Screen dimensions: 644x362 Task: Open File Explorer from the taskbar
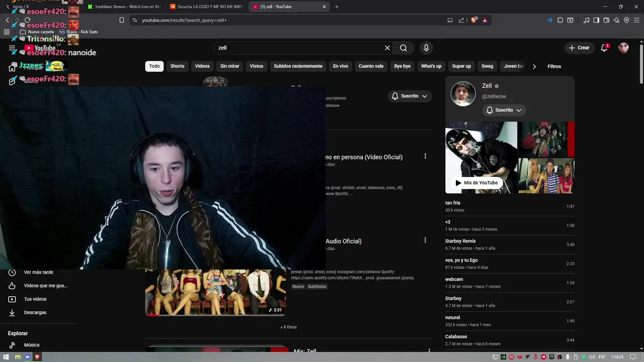coord(17,357)
